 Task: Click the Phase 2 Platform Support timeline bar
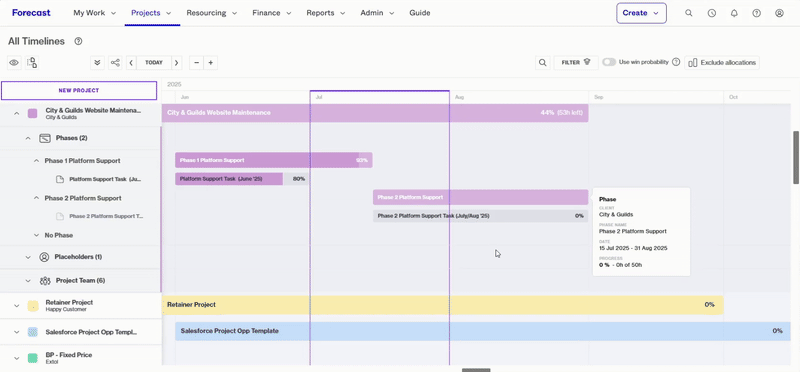480,197
